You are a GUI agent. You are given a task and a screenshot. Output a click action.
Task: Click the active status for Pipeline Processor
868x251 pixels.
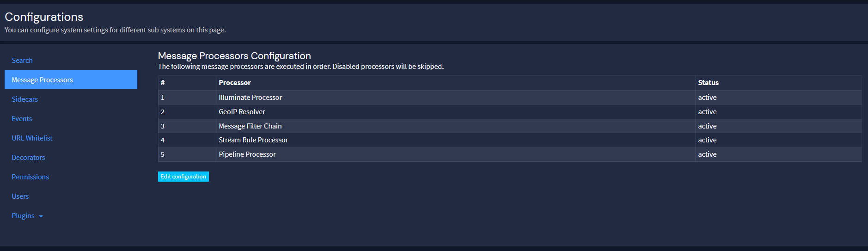coord(707,154)
